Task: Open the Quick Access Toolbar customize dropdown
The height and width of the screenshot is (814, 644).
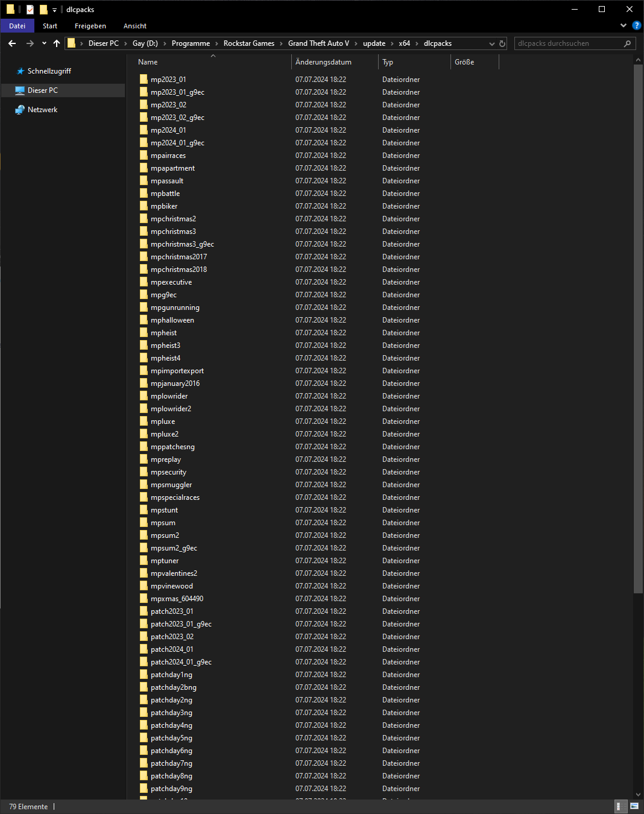Action: tap(54, 10)
